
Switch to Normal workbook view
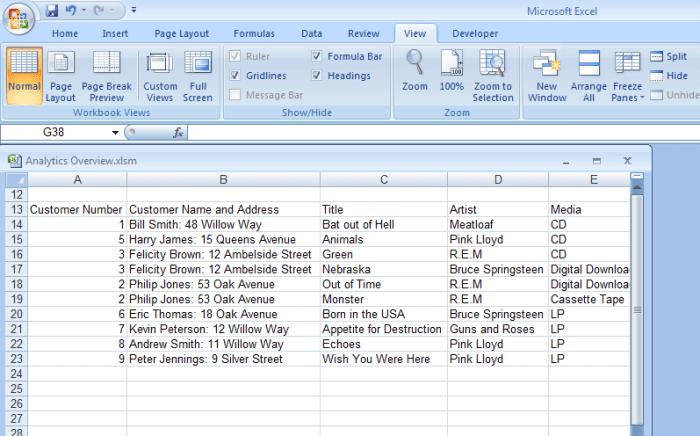pos(24,76)
